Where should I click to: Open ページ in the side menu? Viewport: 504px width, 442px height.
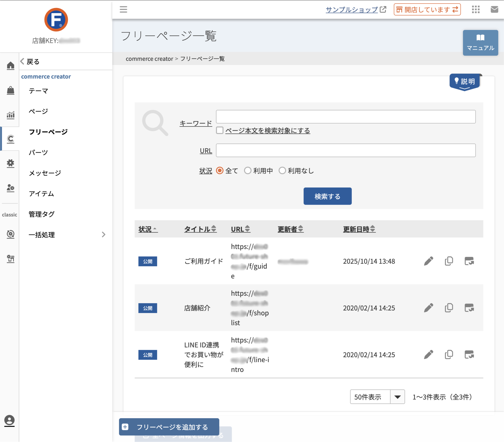[x=39, y=111]
